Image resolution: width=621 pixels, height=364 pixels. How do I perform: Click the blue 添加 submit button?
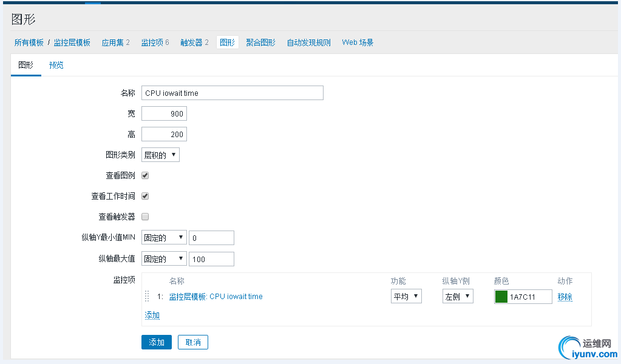click(157, 342)
